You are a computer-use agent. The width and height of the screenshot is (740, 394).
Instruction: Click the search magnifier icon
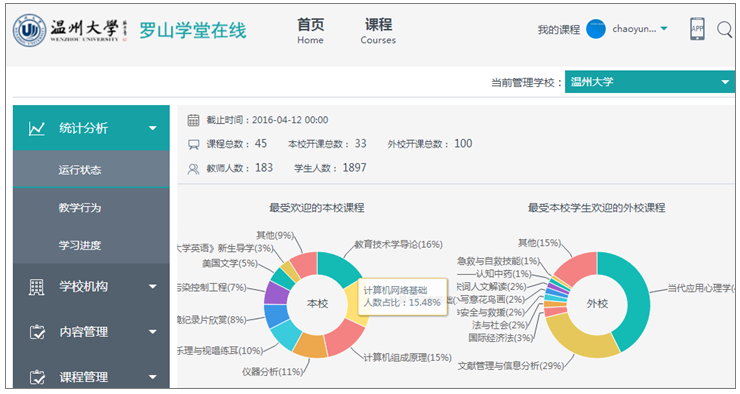[x=724, y=29]
